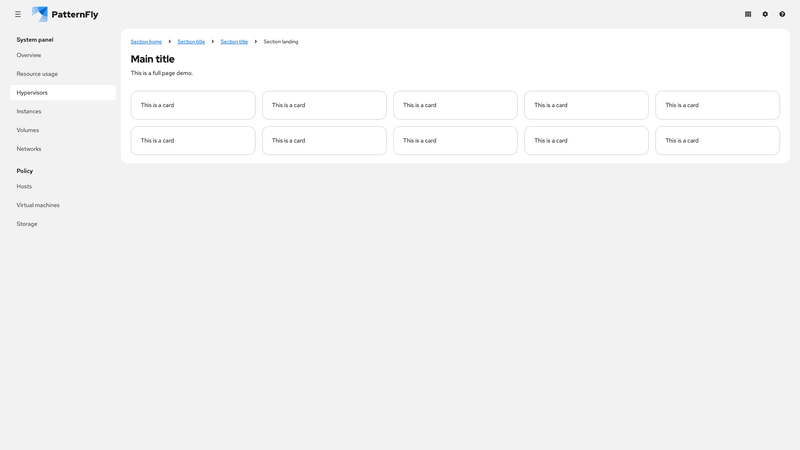
Task: Click the last card in top row
Action: pyautogui.click(x=717, y=105)
